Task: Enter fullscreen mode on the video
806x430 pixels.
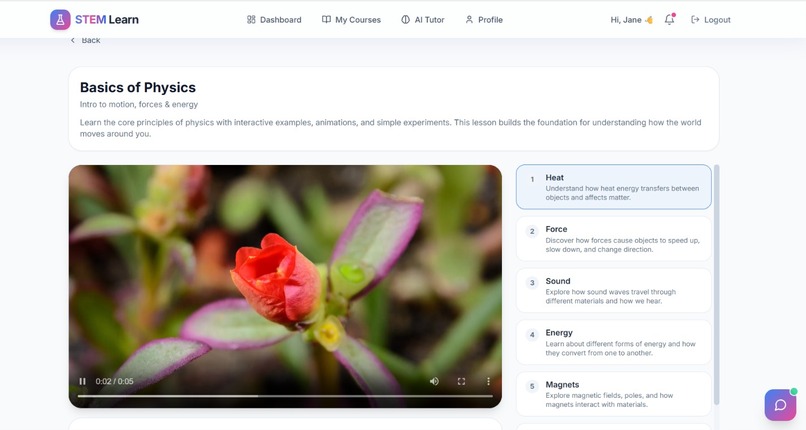Action: click(461, 381)
